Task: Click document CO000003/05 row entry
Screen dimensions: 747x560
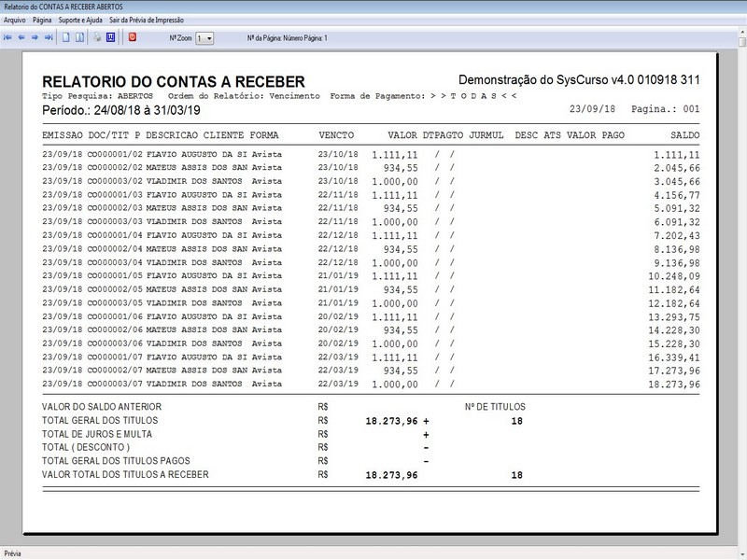Action: (x=115, y=302)
